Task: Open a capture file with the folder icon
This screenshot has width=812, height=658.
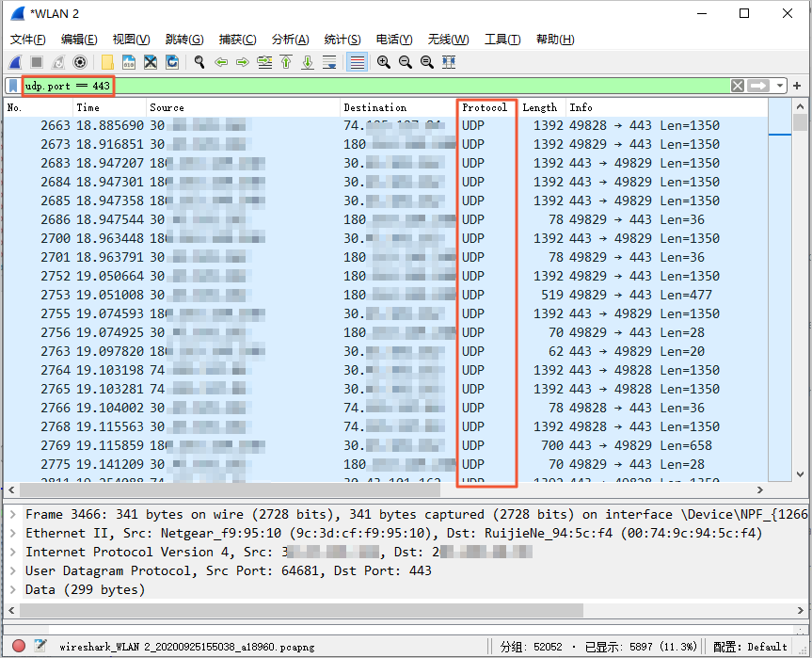Action: coord(107,63)
